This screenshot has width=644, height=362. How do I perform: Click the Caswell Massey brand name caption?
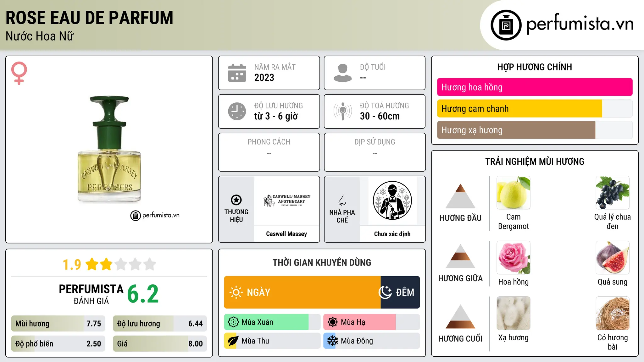[x=286, y=234]
